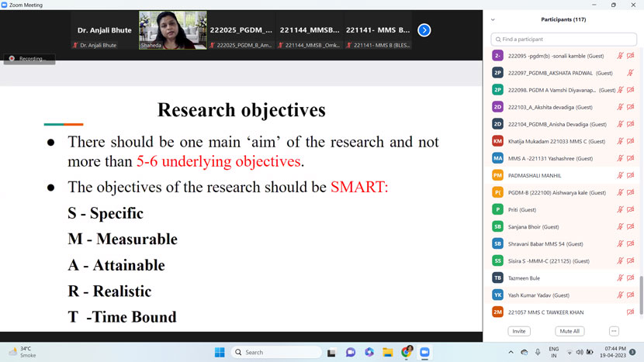The height and width of the screenshot is (362, 644).
Task: Click the Recording indicator
Action: (29, 59)
